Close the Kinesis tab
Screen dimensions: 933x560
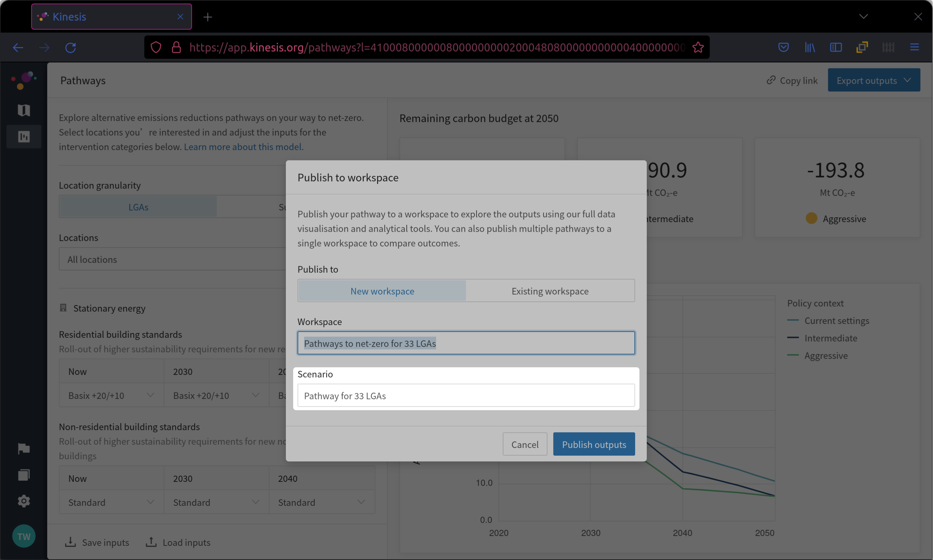click(180, 17)
